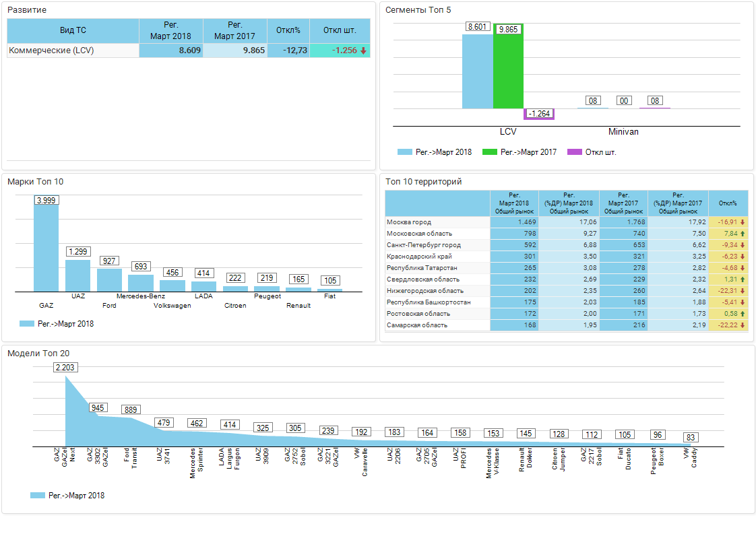756x534 pixels.
Task: Click red down arrow in Нижегородская область row
Action: tap(743, 291)
